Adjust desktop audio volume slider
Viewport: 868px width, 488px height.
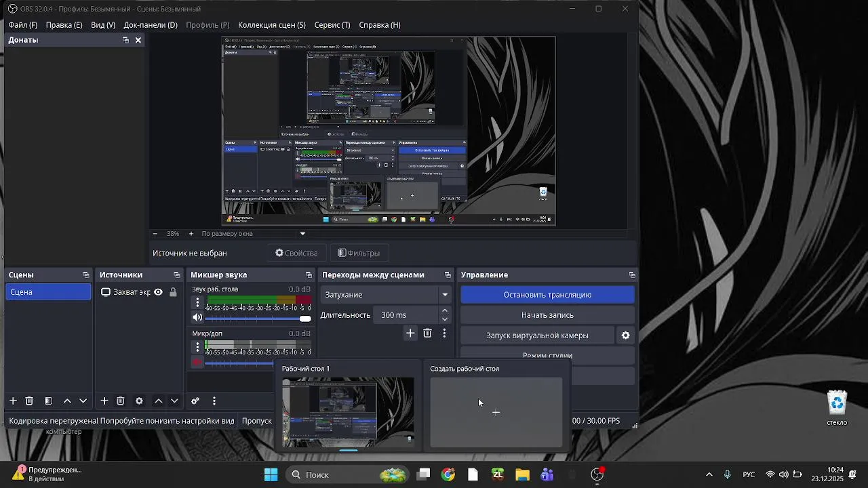pos(258,319)
